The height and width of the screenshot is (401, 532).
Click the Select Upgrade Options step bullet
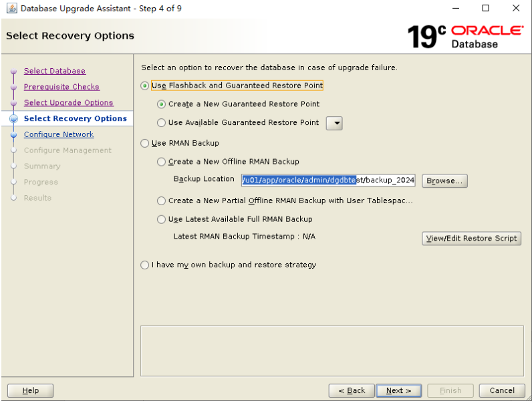point(13,103)
